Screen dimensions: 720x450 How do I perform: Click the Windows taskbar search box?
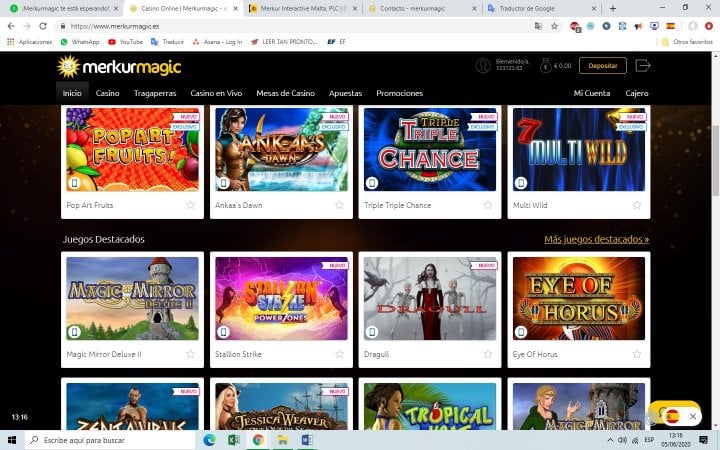tap(110, 440)
